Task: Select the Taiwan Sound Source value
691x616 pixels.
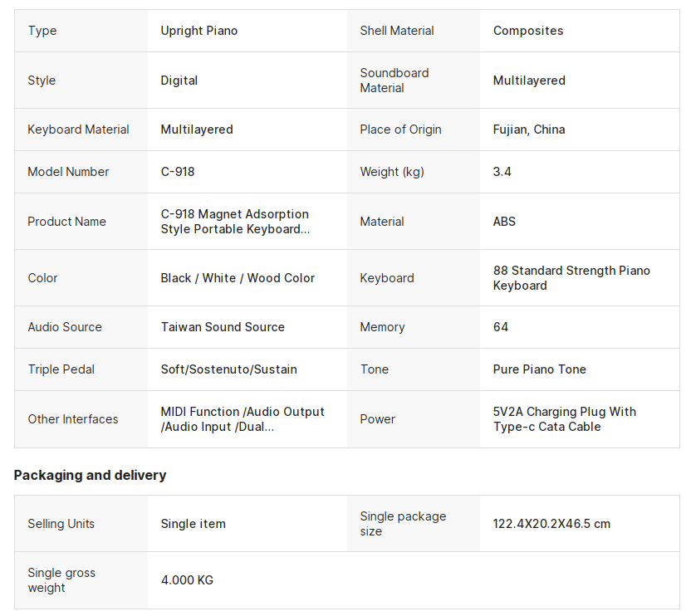Action: pos(223,327)
